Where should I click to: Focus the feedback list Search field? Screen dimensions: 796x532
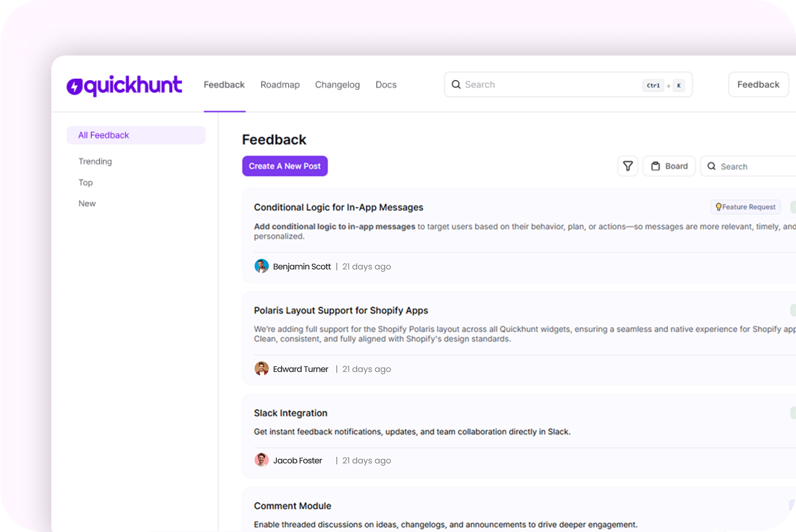pyautogui.click(x=749, y=166)
